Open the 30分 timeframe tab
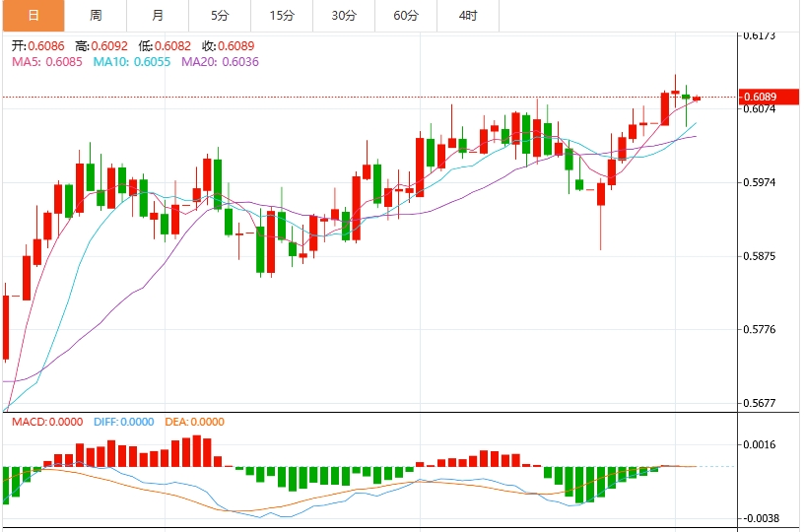Image resolution: width=804 pixels, height=532 pixels. coord(344,16)
